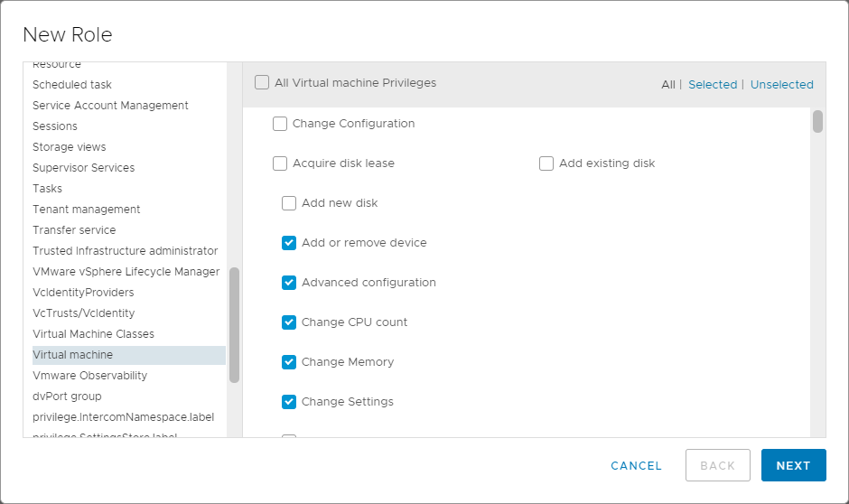Viewport: 849px width, 504px height.
Task: Click the NEXT button
Action: (793, 465)
